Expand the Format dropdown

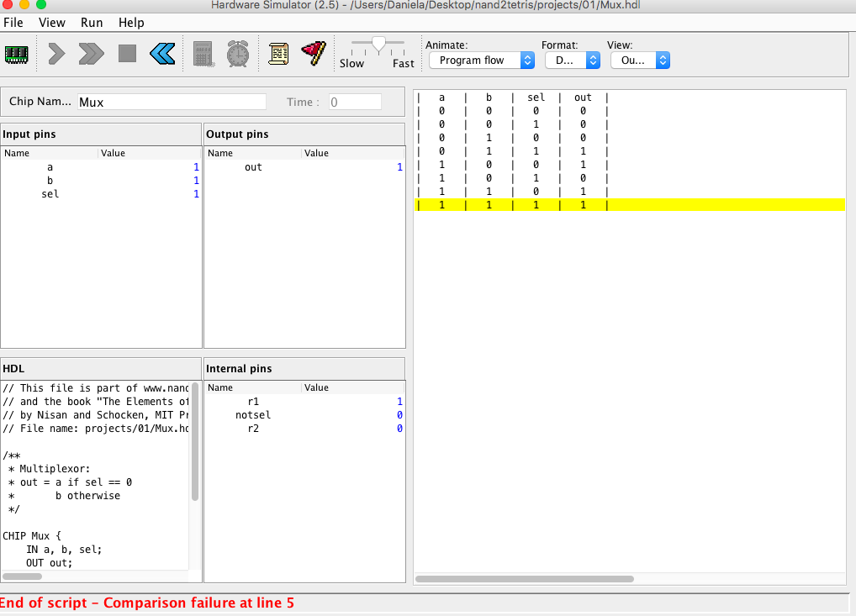(x=572, y=61)
